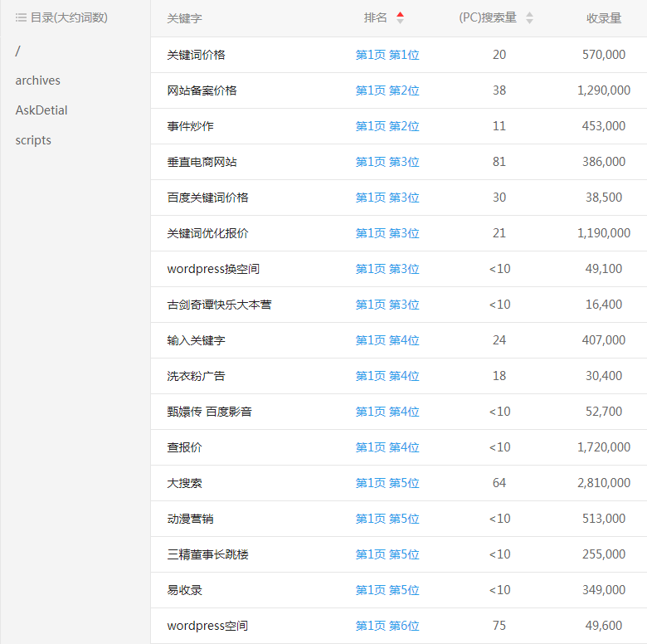Viewport: 647px width, 644px height.
Task: Open 第1页 第6位 link for wordpress空间
Action: pyautogui.click(x=387, y=626)
